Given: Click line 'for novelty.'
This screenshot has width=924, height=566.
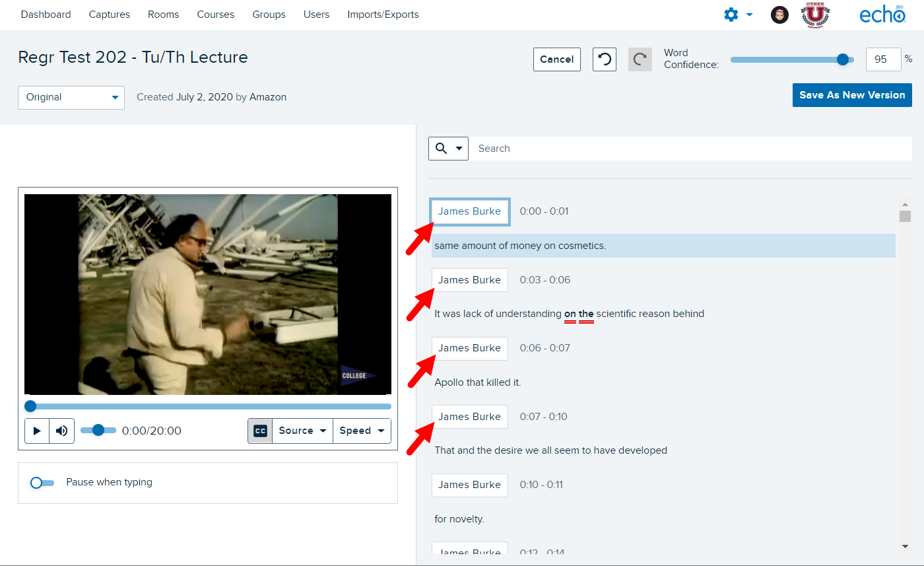Looking at the screenshot, I should click(x=459, y=519).
